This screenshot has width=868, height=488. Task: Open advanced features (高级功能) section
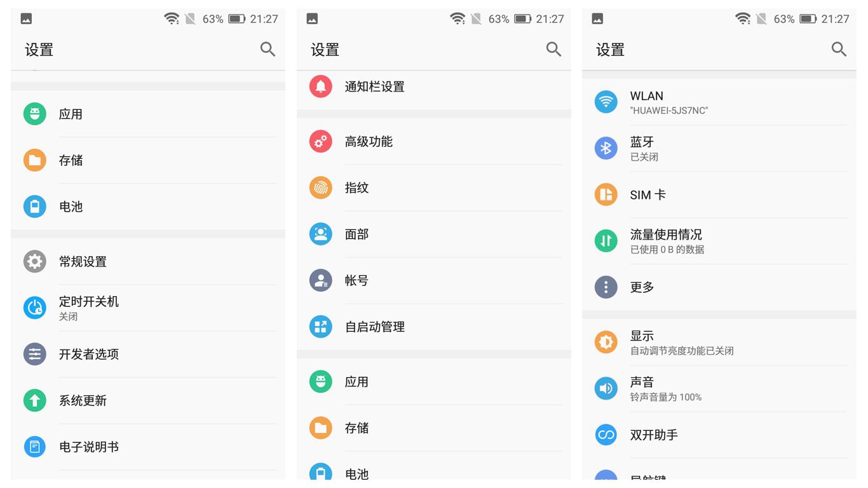[x=320, y=142]
